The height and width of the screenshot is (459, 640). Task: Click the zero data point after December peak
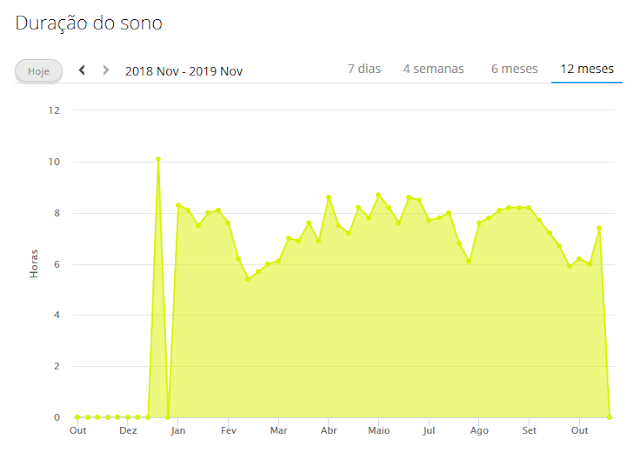click(x=168, y=417)
